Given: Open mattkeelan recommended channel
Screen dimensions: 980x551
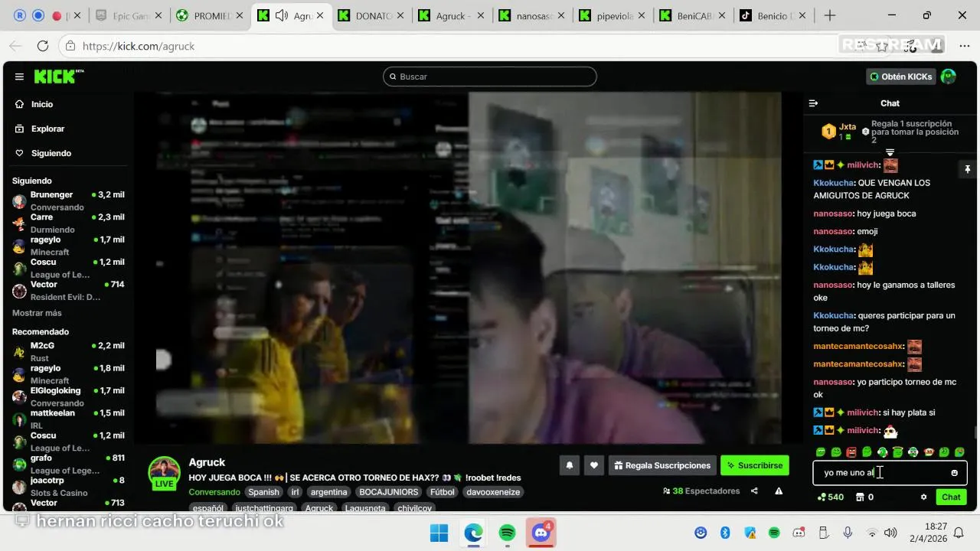Looking at the screenshot, I should pos(67,419).
